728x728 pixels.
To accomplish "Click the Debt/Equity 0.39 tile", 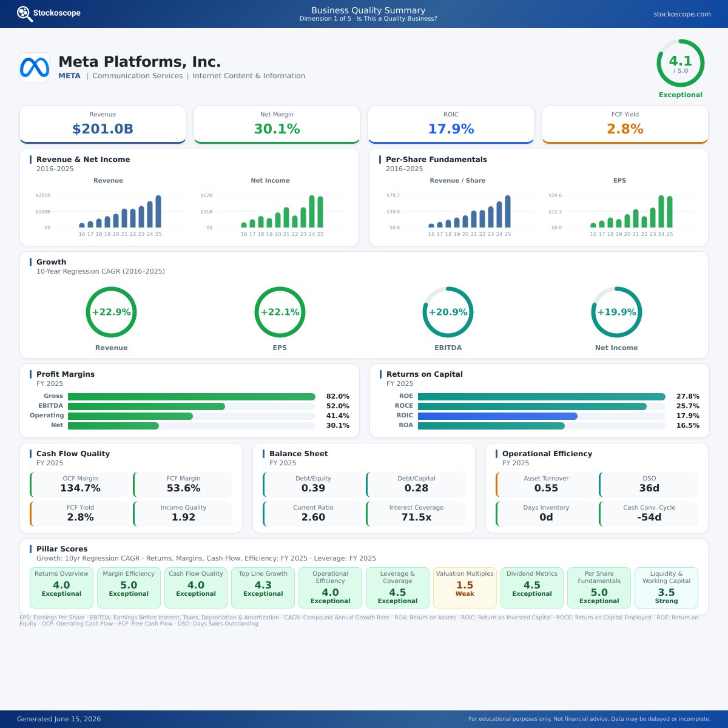I will [313, 485].
